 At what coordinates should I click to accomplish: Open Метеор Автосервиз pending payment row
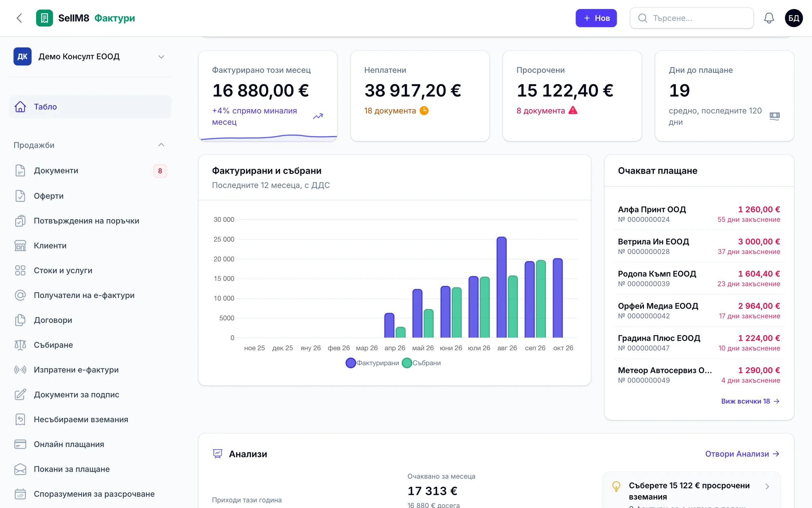[x=699, y=375]
